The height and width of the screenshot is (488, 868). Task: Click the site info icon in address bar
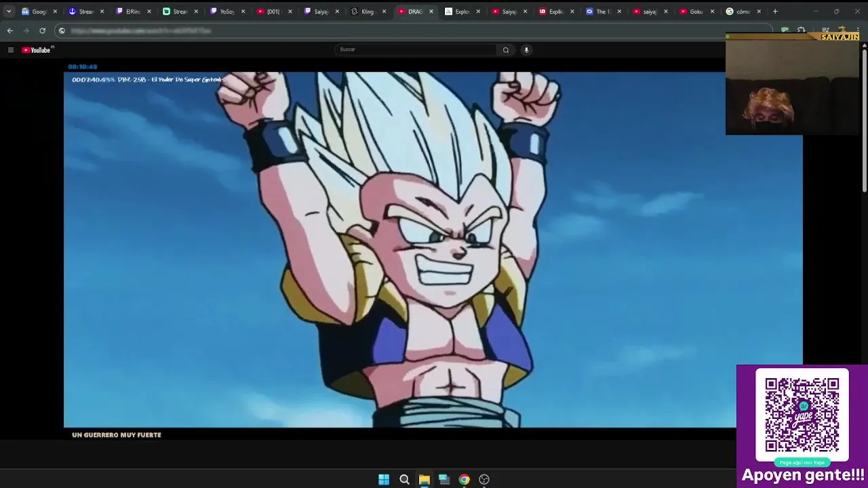tap(62, 30)
